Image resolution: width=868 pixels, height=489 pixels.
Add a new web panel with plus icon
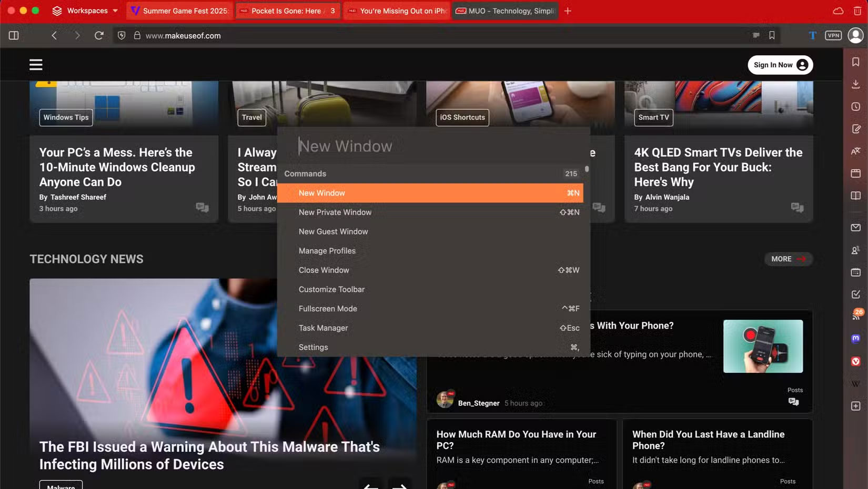(x=856, y=406)
